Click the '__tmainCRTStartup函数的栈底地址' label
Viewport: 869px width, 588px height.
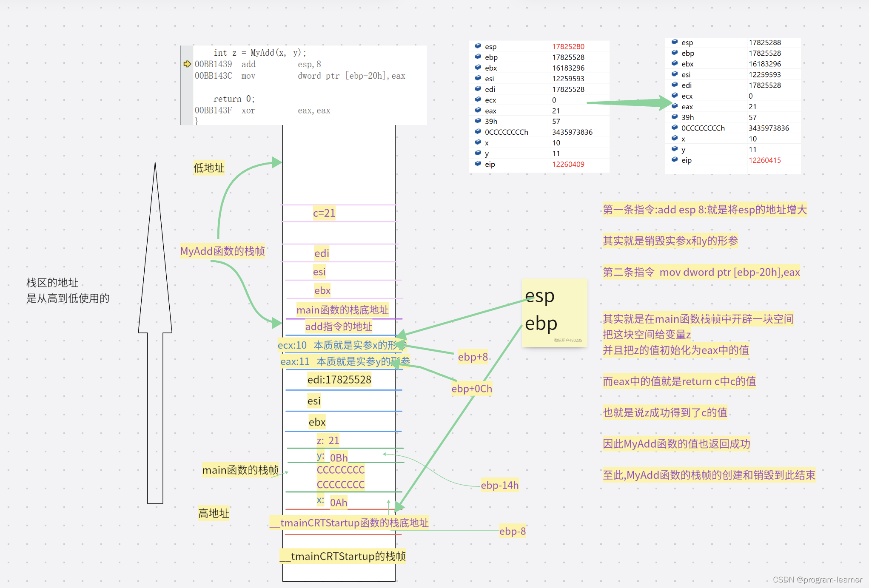[349, 523]
